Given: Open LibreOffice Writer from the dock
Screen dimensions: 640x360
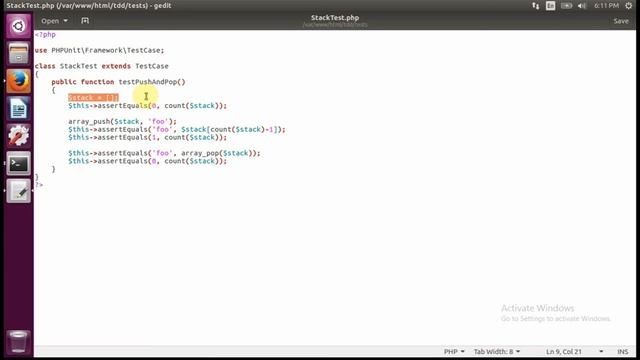Looking at the screenshot, I should 18,109.
